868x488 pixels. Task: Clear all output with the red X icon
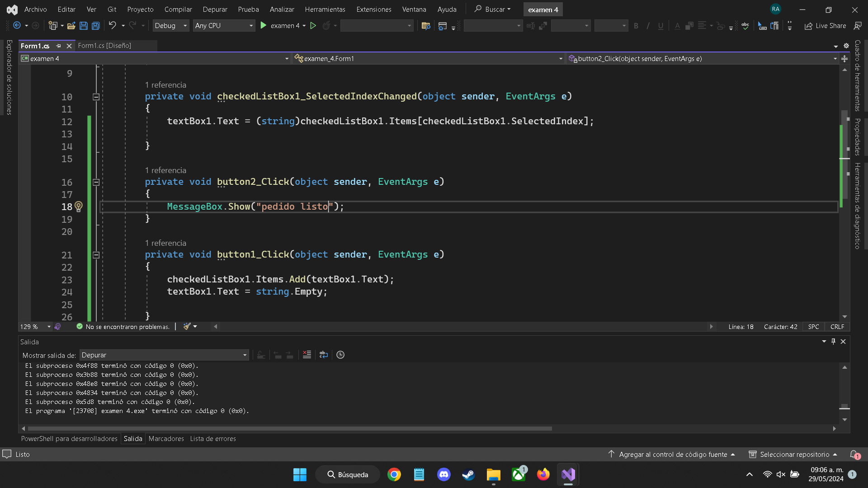point(307,355)
